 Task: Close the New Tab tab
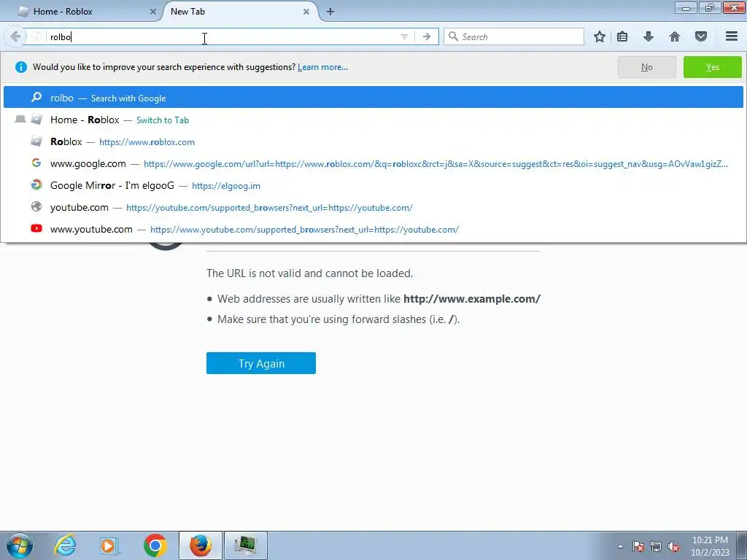pyautogui.click(x=306, y=12)
